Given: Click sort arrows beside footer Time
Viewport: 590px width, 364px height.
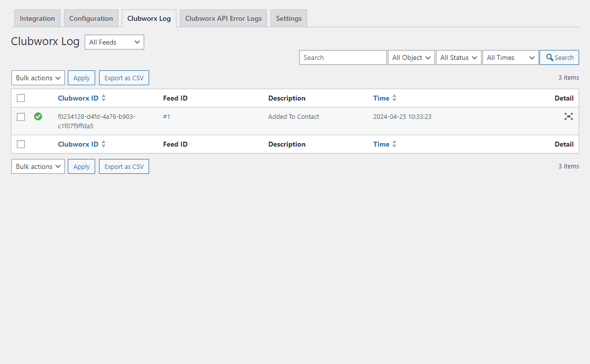Looking at the screenshot, I should tap(394, 144).
